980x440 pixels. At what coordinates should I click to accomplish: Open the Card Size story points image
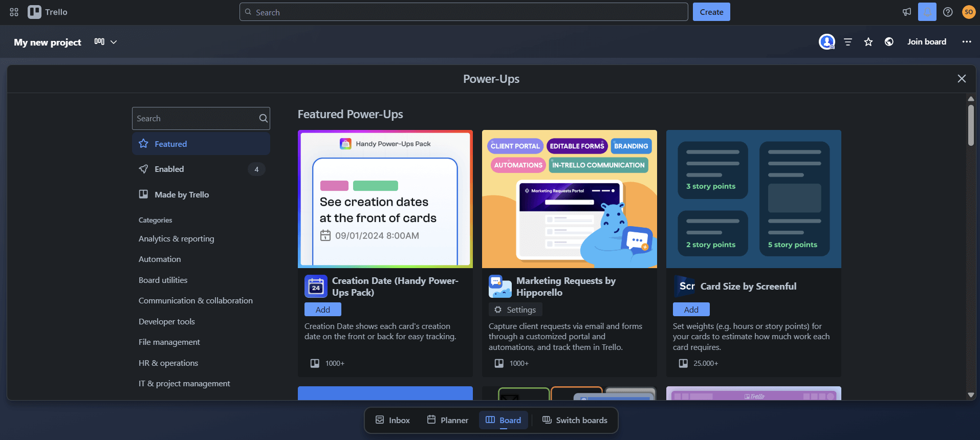click(x=754, y=199)
